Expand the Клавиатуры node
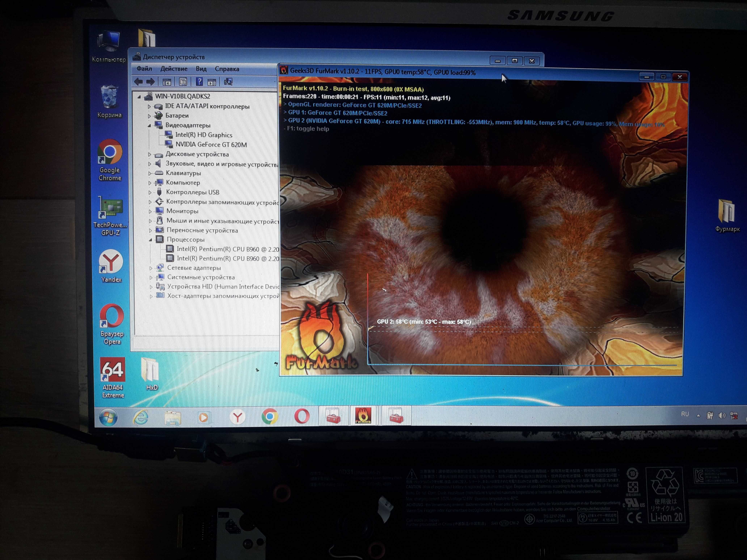 pyautogui.click(x=150, y=173)
